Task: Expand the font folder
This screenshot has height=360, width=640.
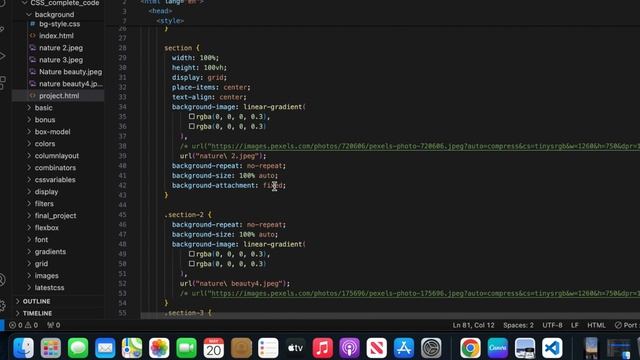Action: click(41, 240)
